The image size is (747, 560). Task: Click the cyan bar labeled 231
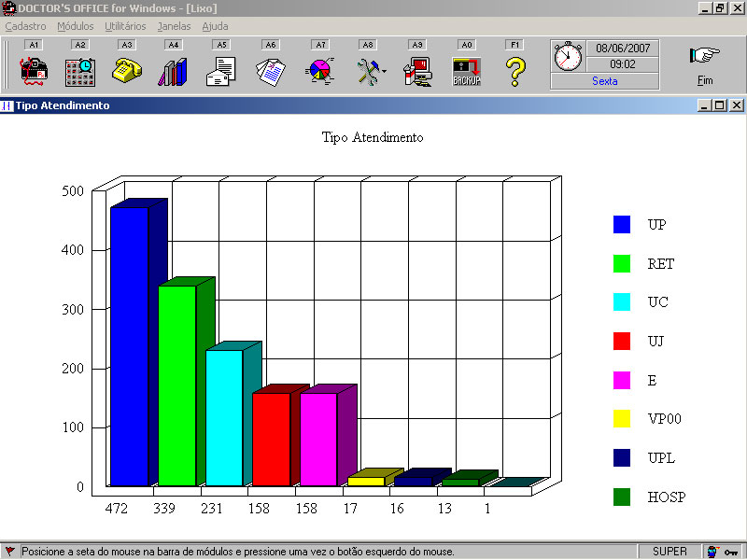click(224, 417)
